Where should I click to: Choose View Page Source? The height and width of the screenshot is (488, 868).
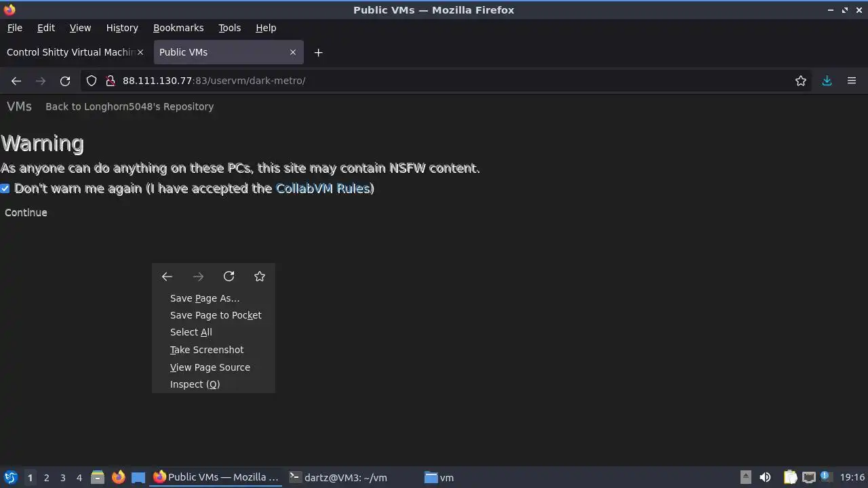(214, 367)
